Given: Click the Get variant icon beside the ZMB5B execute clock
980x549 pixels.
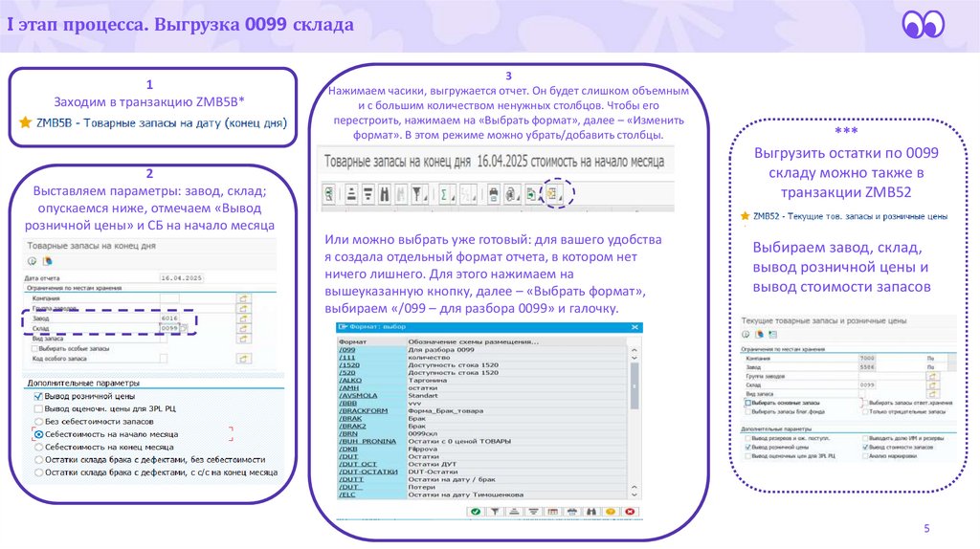Looking at the screenshot, I should pos(48,261).
